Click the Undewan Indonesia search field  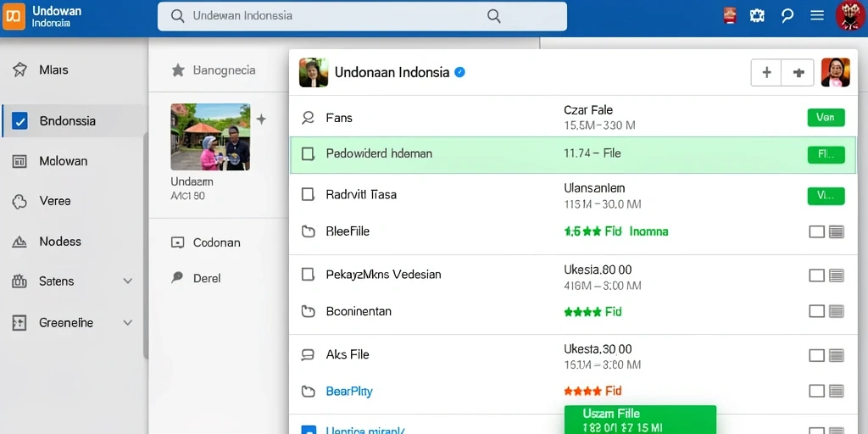point(362,16)
